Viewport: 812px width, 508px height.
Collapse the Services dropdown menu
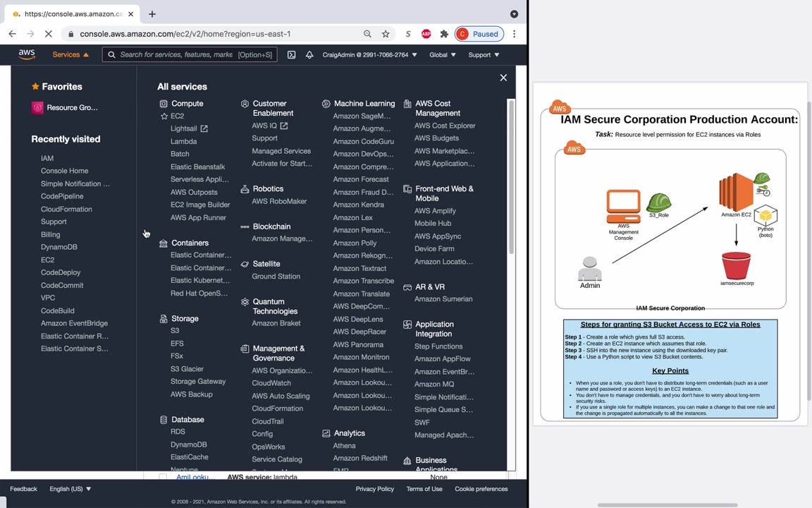pyautogui.click(x=70, y=54)
